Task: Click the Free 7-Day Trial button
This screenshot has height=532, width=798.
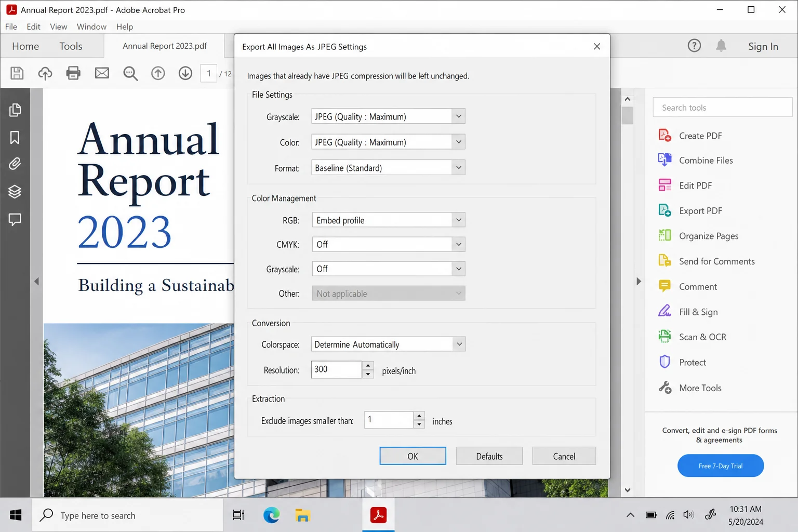Action: click(x=721, y=465)
